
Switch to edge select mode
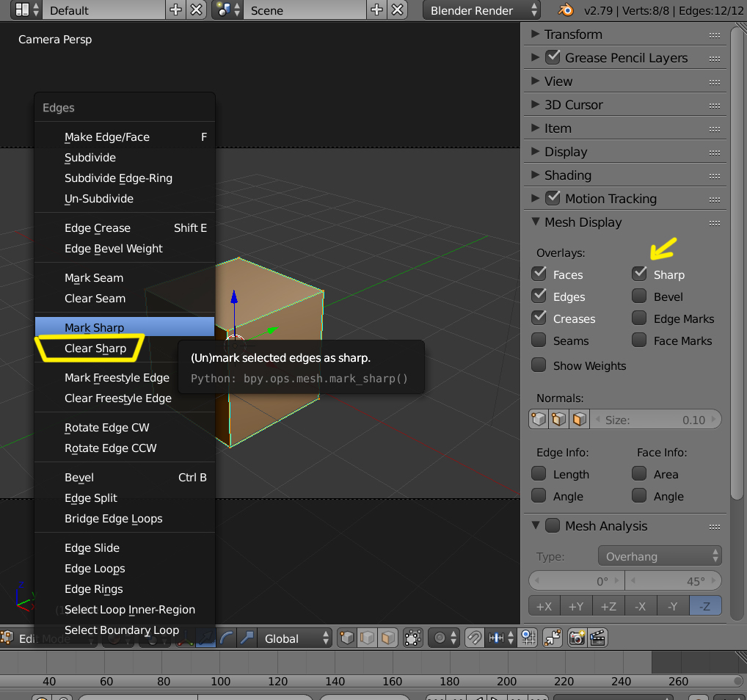click(368, 638)
